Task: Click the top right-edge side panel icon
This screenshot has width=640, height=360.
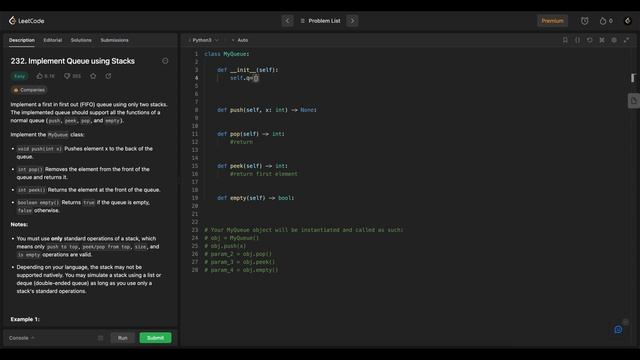Action: click(x=633, y=78)
